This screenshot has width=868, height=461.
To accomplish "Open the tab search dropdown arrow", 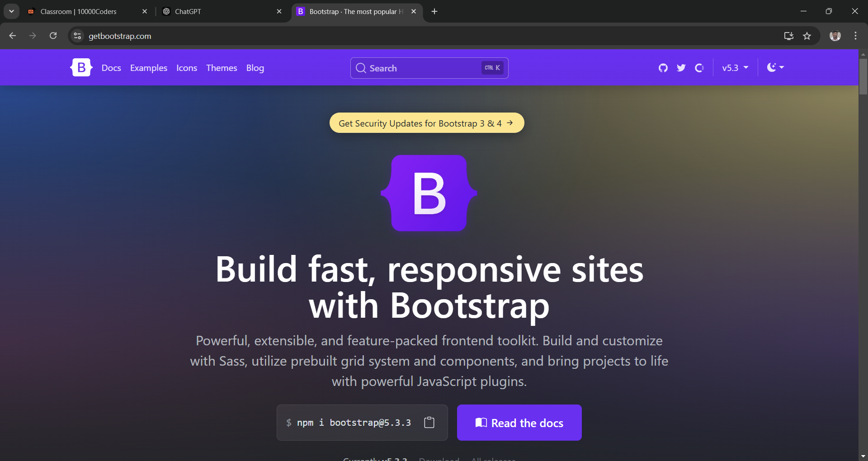I will coord(11,11).
